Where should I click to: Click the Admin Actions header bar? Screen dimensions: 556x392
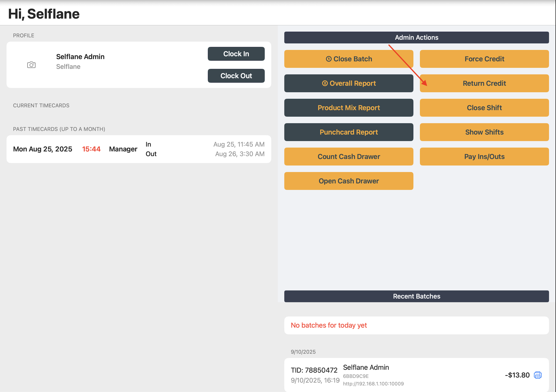point(416,37)
